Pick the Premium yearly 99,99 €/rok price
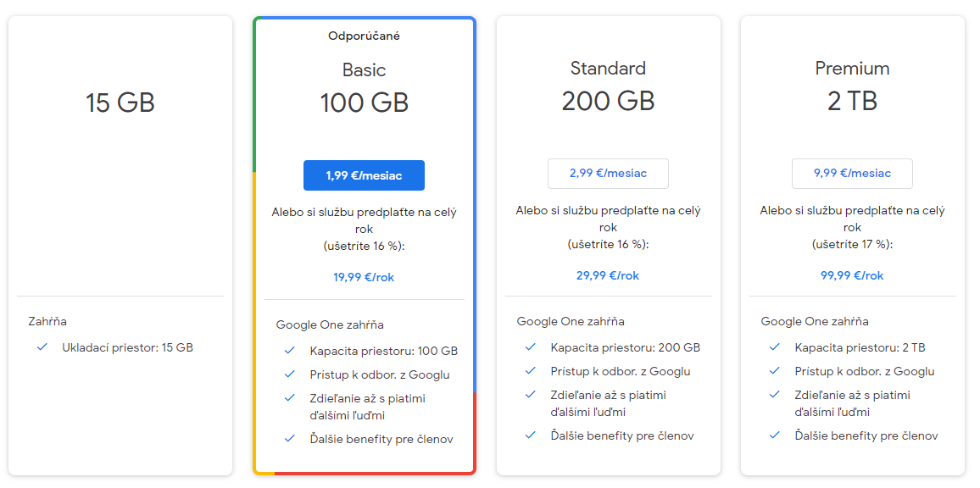Screen dimensions: 980x488 click(x=852, y=275)
